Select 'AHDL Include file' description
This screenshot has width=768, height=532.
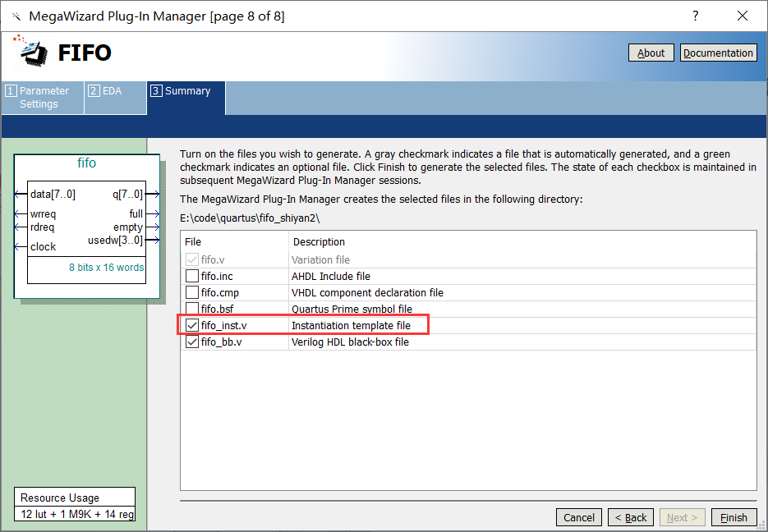click(331, 276)
